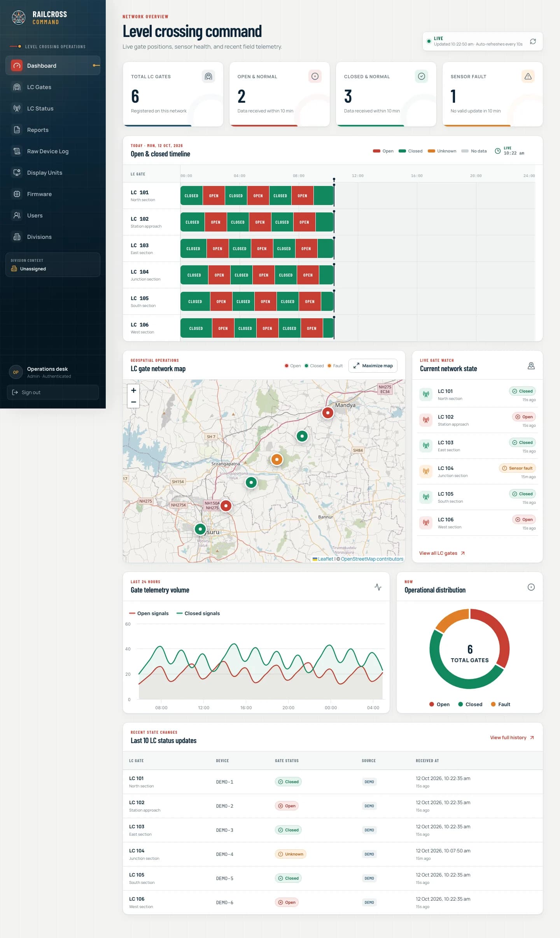Screen dimensions: 560x938
Task: Open View full history link
Action: (x=512, y=738)
